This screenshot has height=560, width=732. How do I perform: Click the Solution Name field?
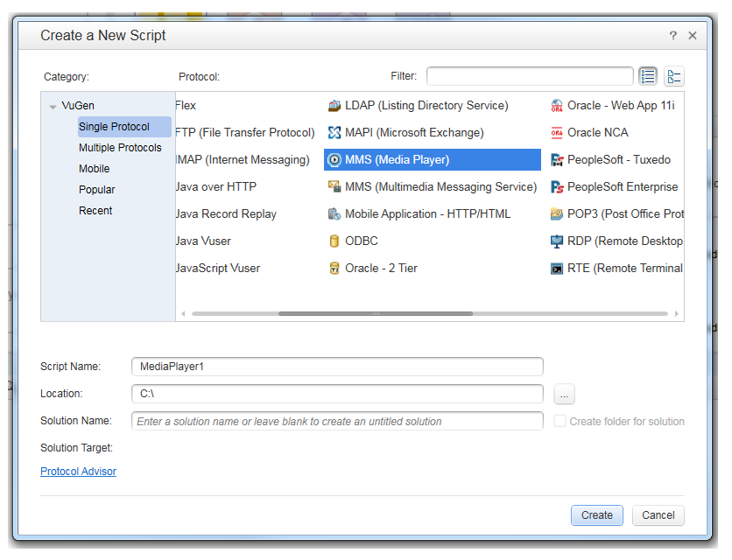[337, 421]
